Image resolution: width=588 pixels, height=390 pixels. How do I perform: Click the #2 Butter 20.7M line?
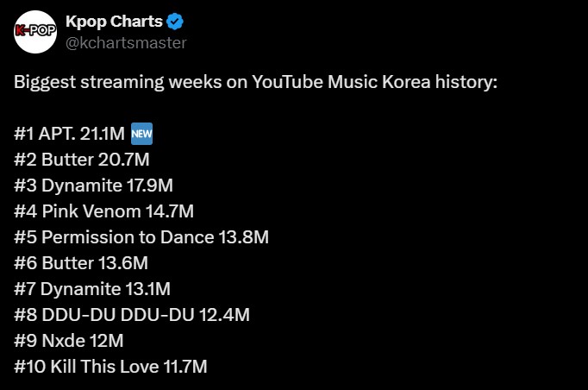click(82, 160)
